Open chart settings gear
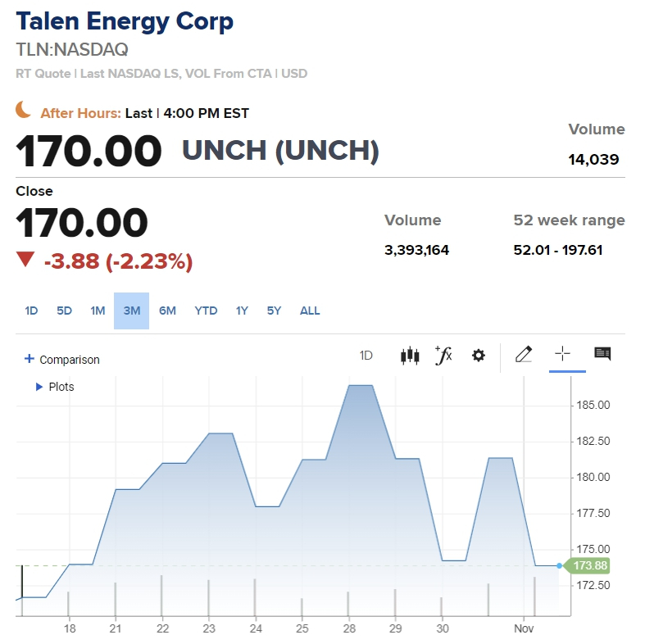 pyautogui.click(x=479, y=356)
